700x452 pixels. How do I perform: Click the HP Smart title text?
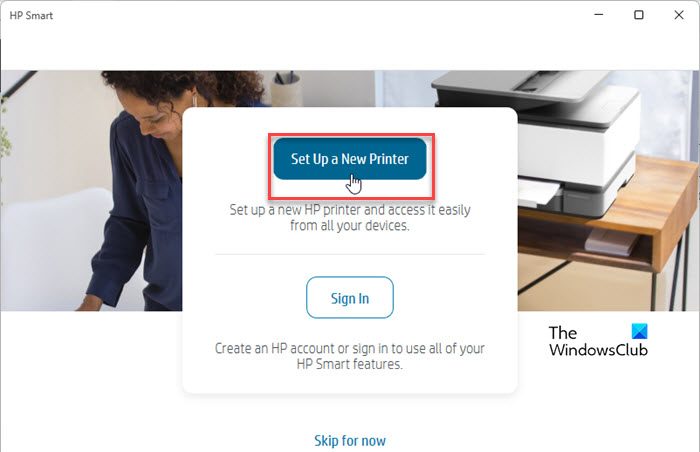click(31, 15)
